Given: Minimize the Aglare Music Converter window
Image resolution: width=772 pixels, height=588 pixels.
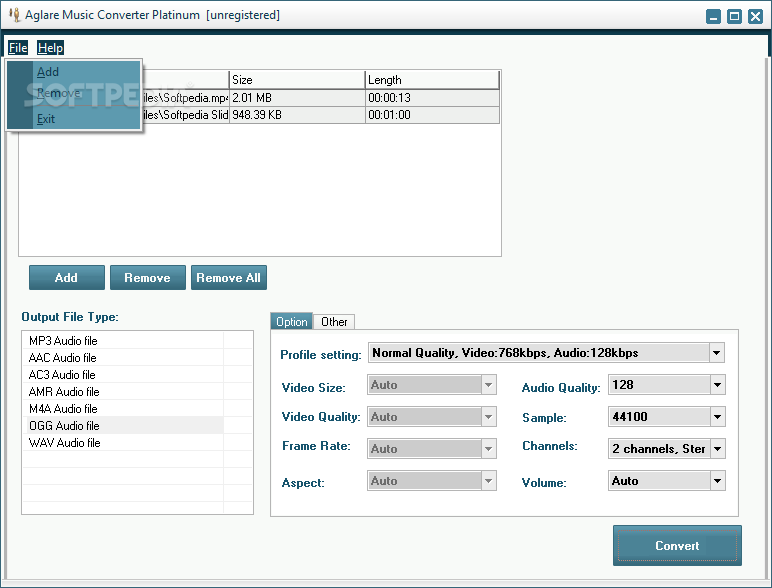Looking at the screenshot, I should pos(713,17).
